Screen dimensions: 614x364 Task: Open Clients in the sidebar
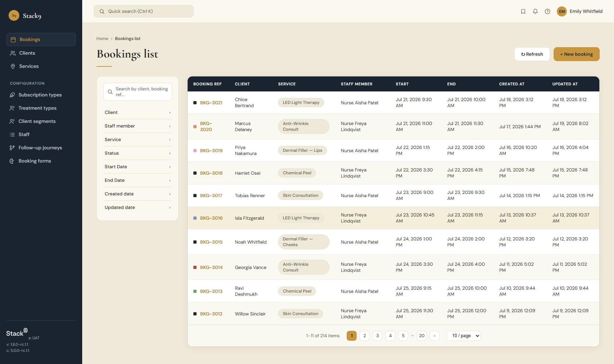pos(41,53)
